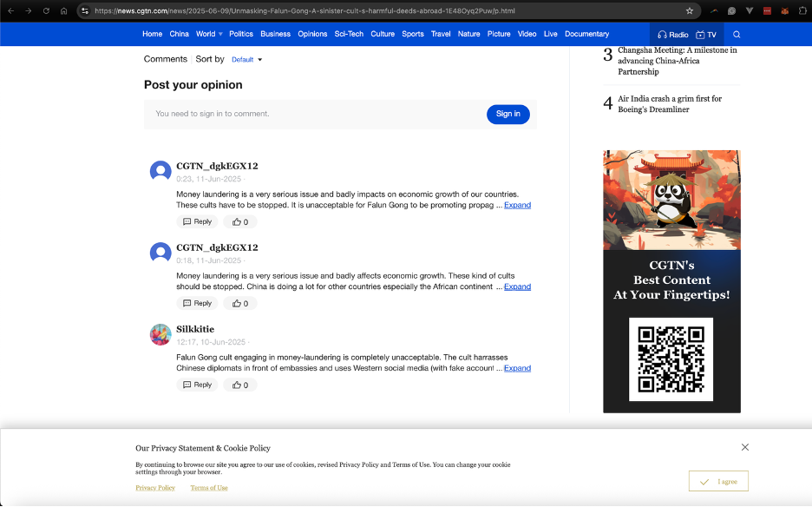Click the browser forward arrow
This screenshot has height=507, width=812.
[x=29, y=10]
